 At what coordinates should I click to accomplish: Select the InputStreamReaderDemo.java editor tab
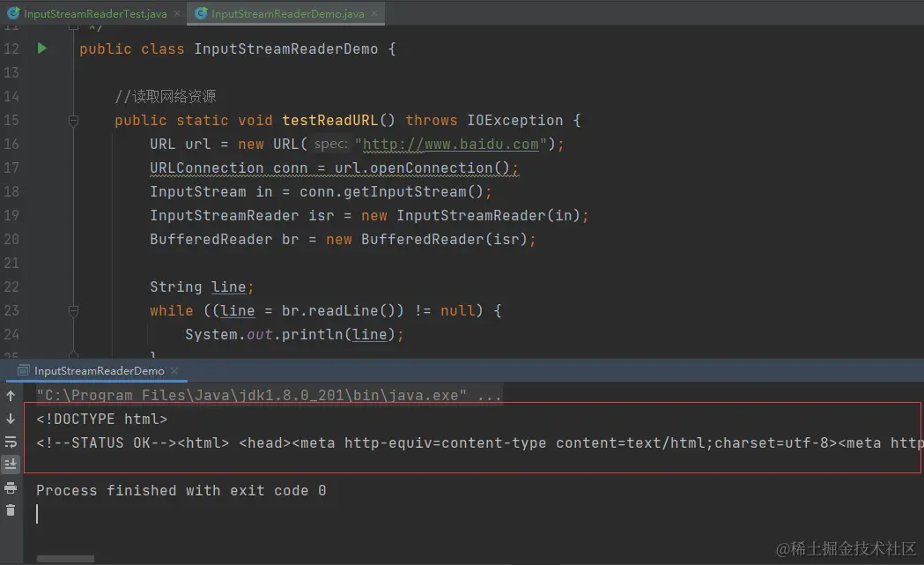pos(287,13)
